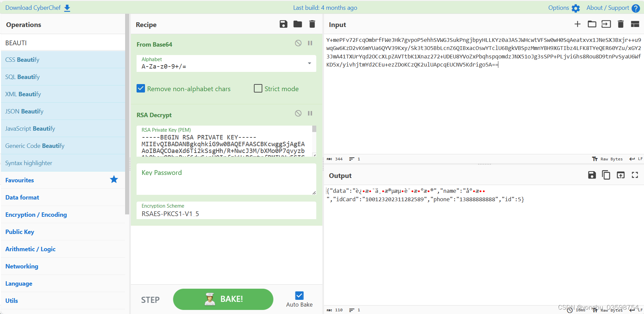644x314 pixels.
Task: Save the current recipe
Action: pos(283,24)
